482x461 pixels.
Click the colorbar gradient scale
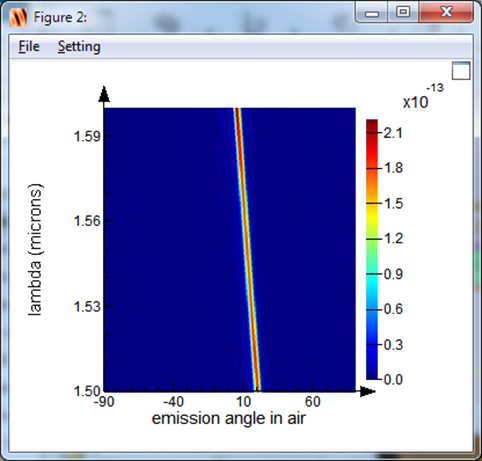point(372,249)
